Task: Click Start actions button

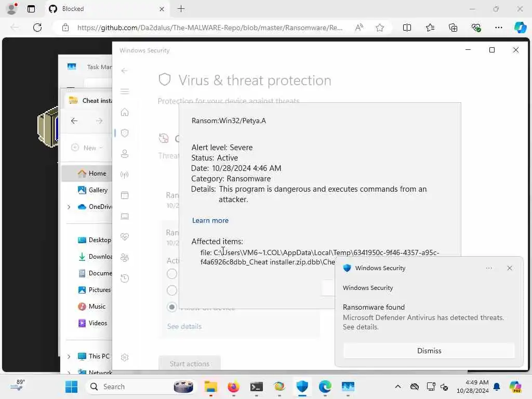Action: [189, 364]
